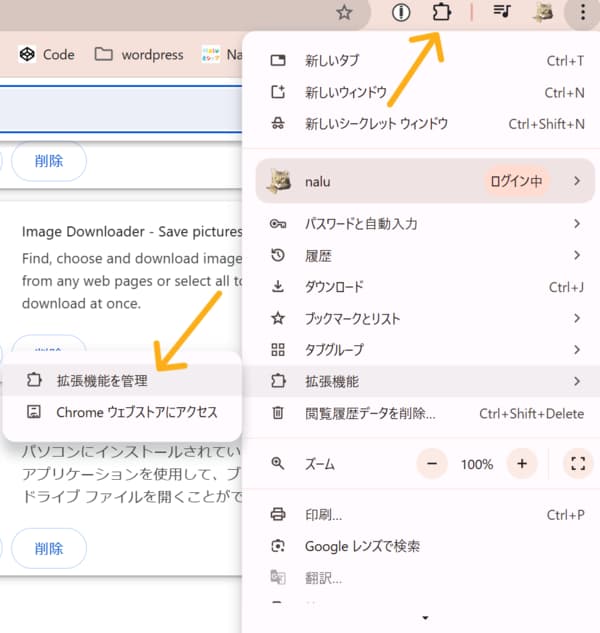Open the three-dot Chrome menu button

click(581, 13)
